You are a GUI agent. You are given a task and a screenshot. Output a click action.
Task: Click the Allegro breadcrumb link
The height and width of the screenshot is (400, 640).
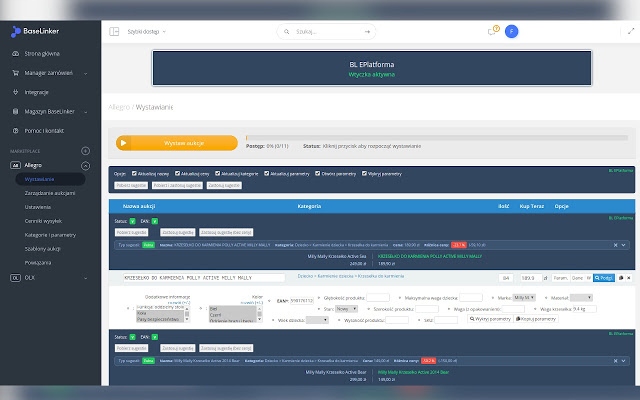point(119,107)
